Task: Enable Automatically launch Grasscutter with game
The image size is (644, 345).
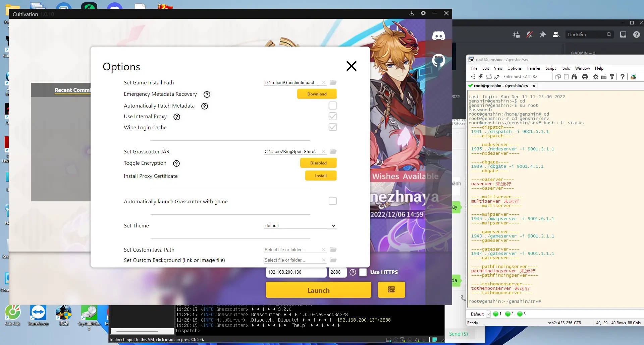Action: pyautogui.click(x=333, y=201)
